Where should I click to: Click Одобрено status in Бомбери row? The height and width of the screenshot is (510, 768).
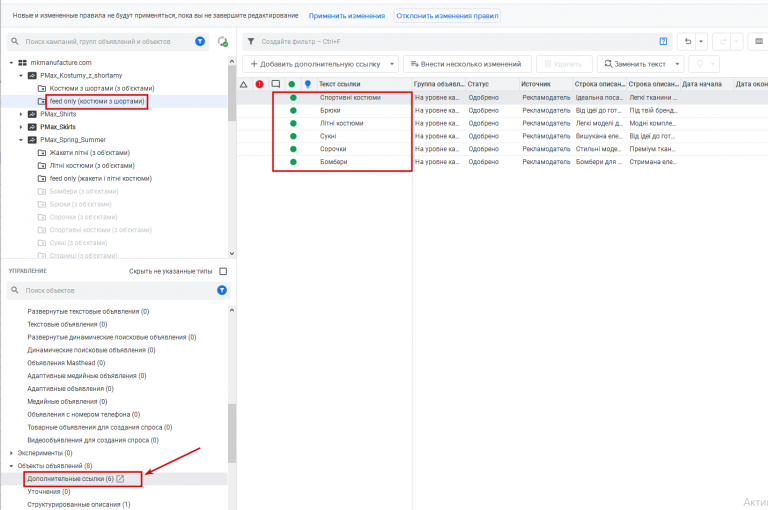point(483,162)
